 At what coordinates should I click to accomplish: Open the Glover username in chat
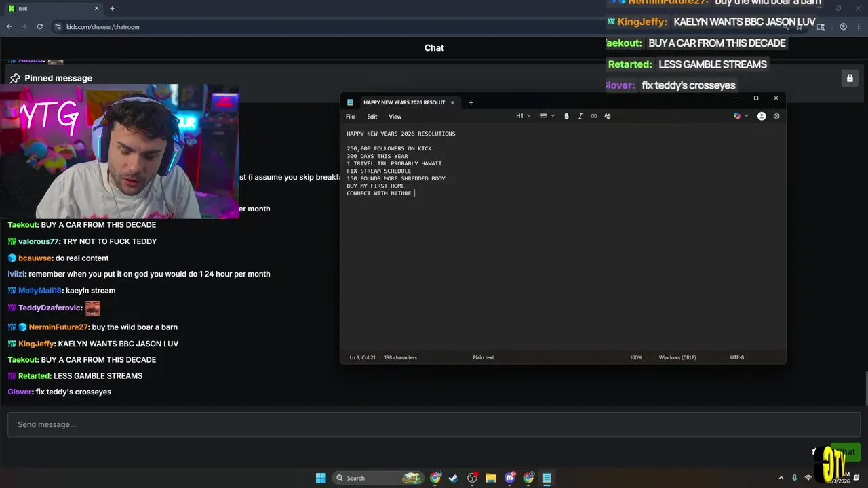(x=20, y=392)
